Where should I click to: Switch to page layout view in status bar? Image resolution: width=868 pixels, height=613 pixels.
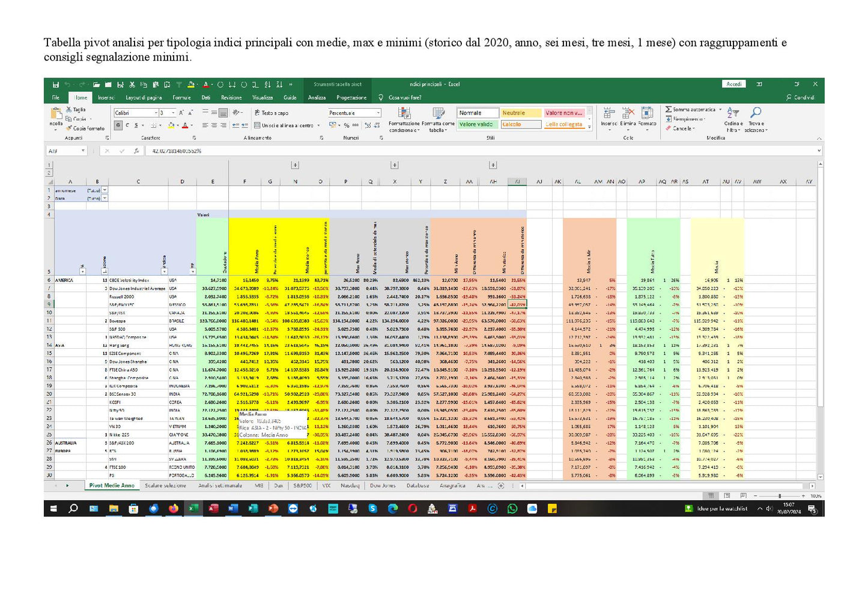tap(727, 496)
